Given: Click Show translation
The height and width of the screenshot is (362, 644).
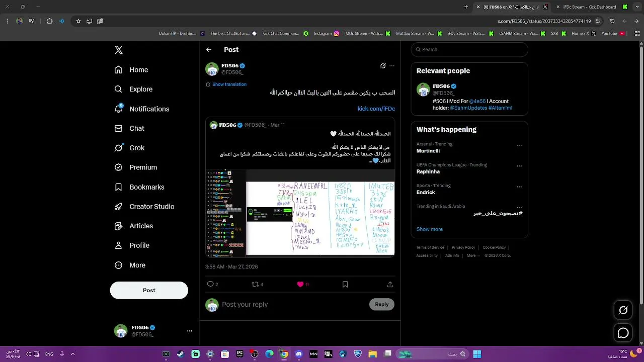Looking at the screenshot, I should pos(229,84).
